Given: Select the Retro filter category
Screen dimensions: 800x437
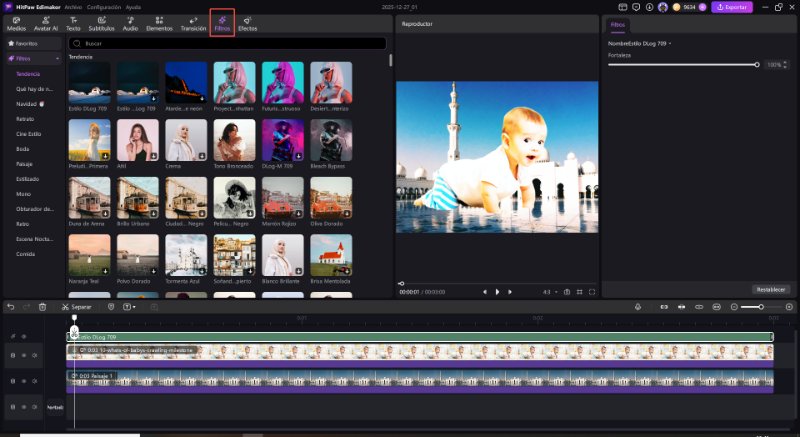Looking at the screenshot, I should coord(22,224).
